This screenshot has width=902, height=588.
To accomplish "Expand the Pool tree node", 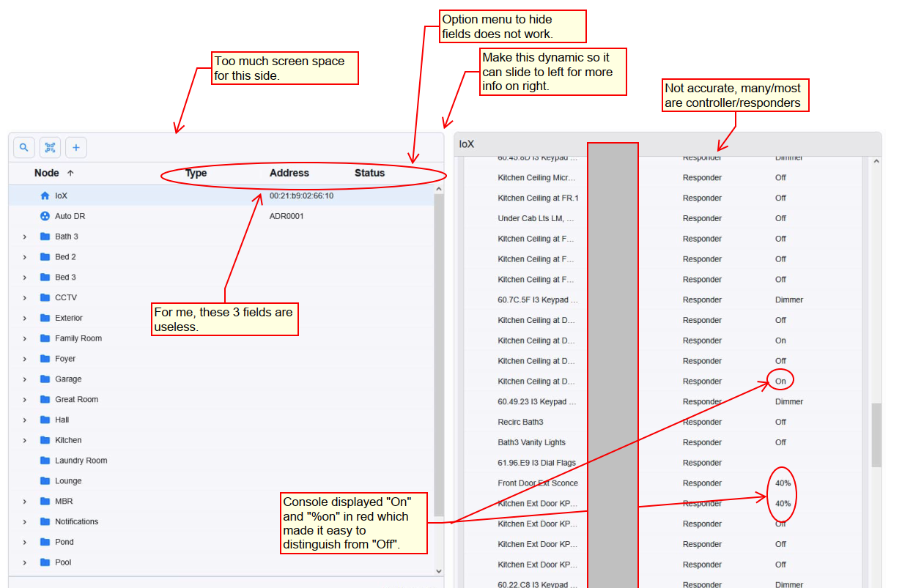I will point(24,562).
